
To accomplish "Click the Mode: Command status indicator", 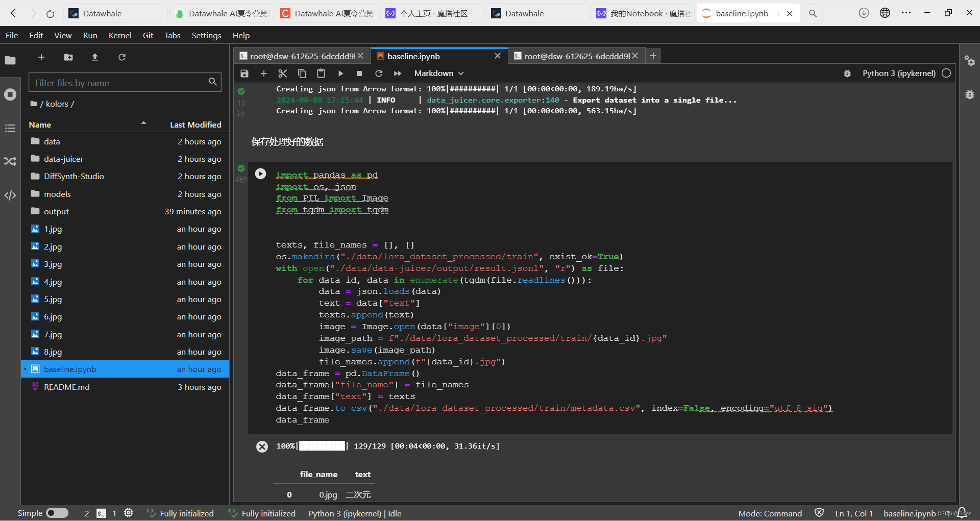I will 770,513.
